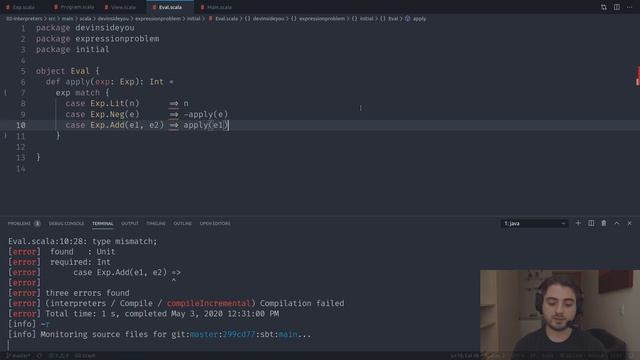Select the 'apply' breadcrumb symbol
Viewport: 640px width, 360px height.
click(416, 18)
